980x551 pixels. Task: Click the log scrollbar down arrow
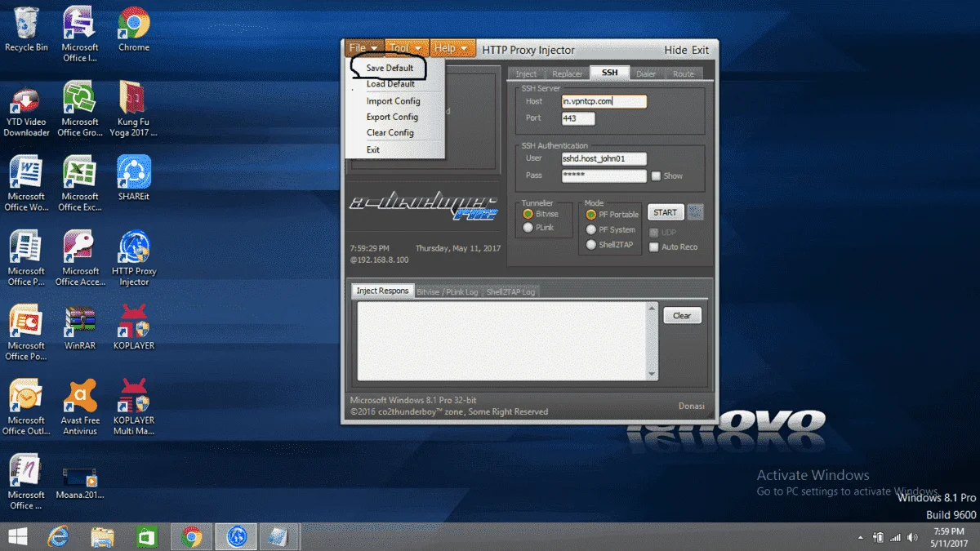click(x=652, y=375)
